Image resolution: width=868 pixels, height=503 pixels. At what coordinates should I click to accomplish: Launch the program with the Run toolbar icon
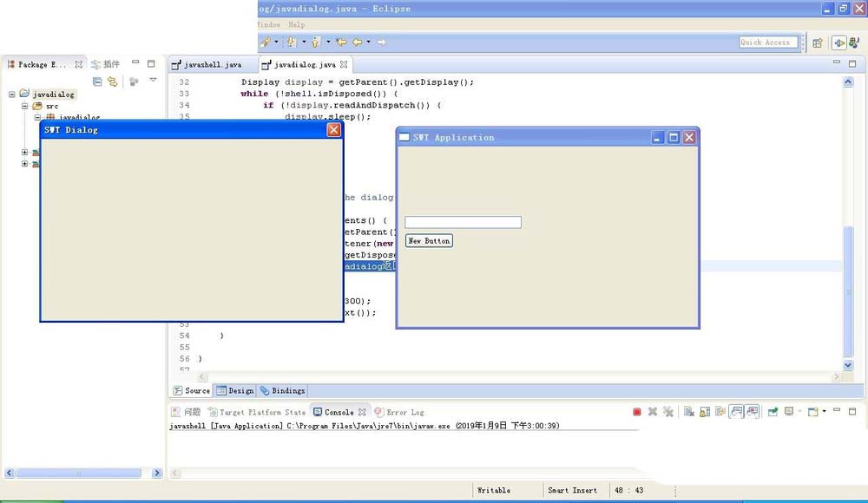click(263, 42)
